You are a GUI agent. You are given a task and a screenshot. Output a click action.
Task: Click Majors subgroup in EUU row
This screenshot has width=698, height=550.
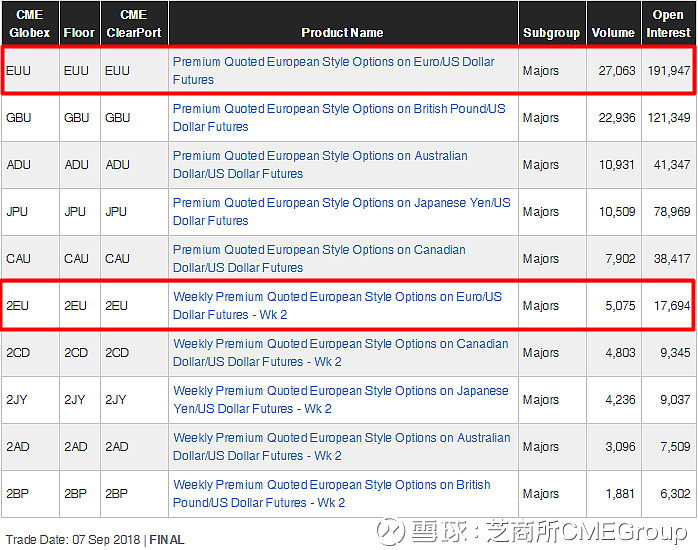(x=541, y=71)
